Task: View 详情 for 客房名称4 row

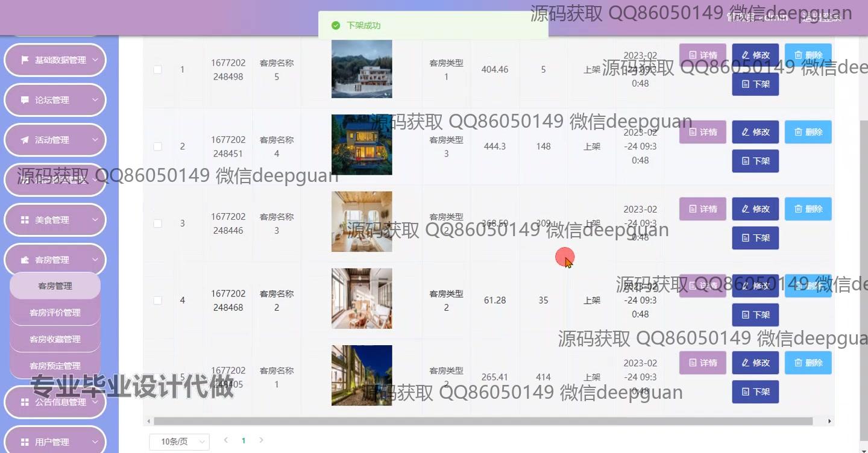Action: tap(703, 132)
